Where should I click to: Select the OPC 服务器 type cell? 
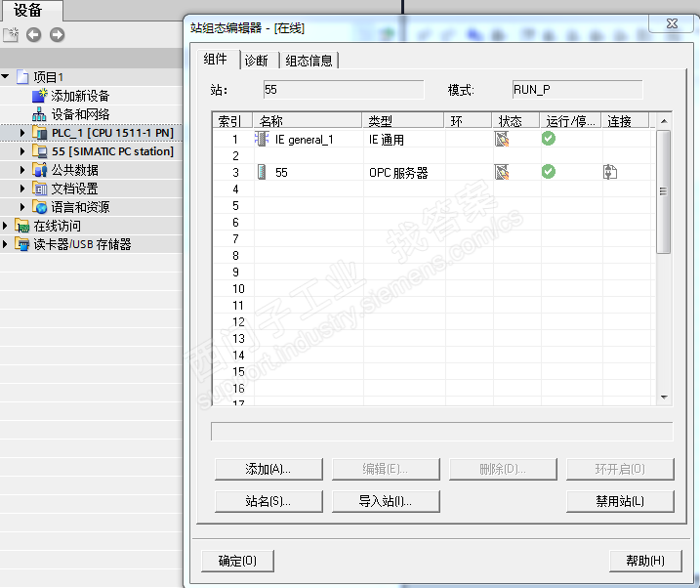coord(398,173)
